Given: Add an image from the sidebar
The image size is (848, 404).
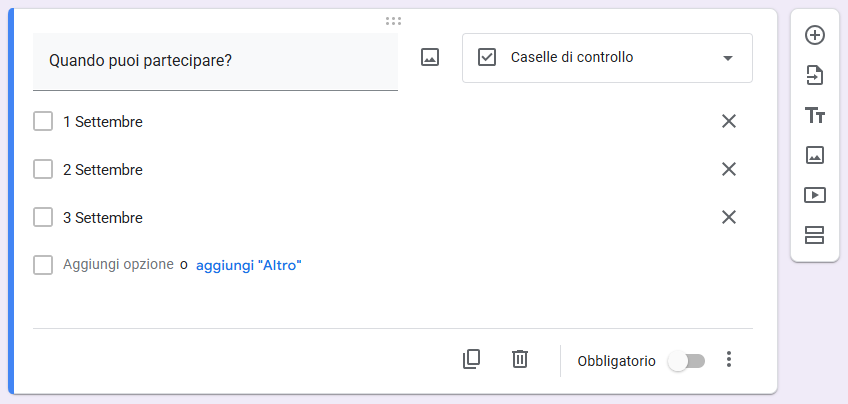Looking at the screenshot, I should tap(815, 155).
